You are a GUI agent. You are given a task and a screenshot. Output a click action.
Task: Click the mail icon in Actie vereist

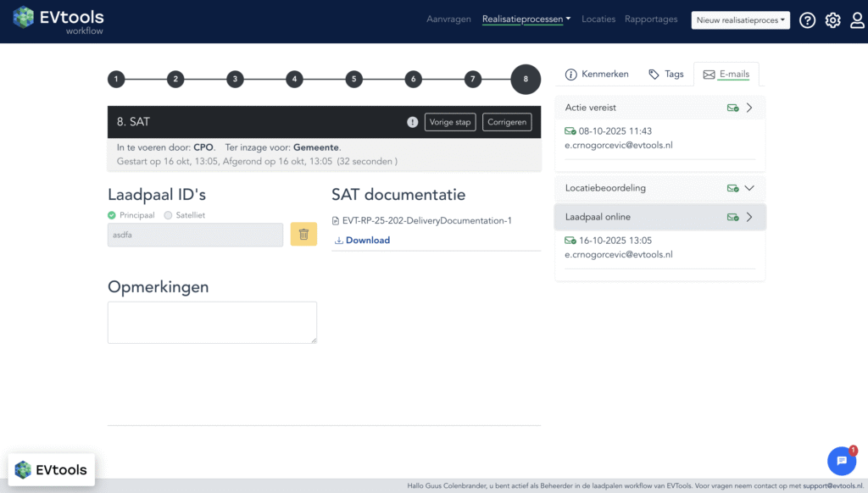732,108
